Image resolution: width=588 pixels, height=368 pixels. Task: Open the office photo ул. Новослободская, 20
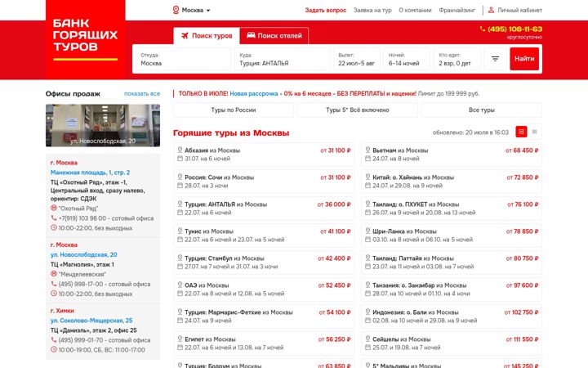(103, 125)
